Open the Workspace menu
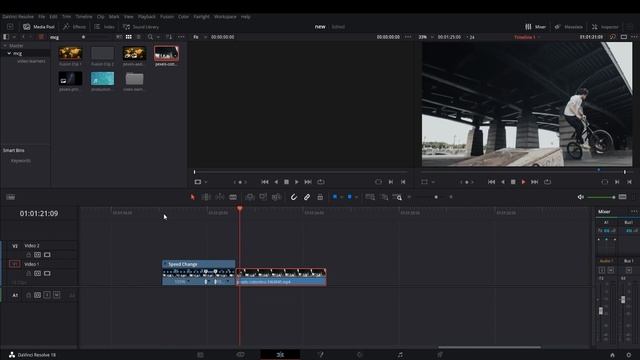Screen dimensions: 640x360 (225, 17)
